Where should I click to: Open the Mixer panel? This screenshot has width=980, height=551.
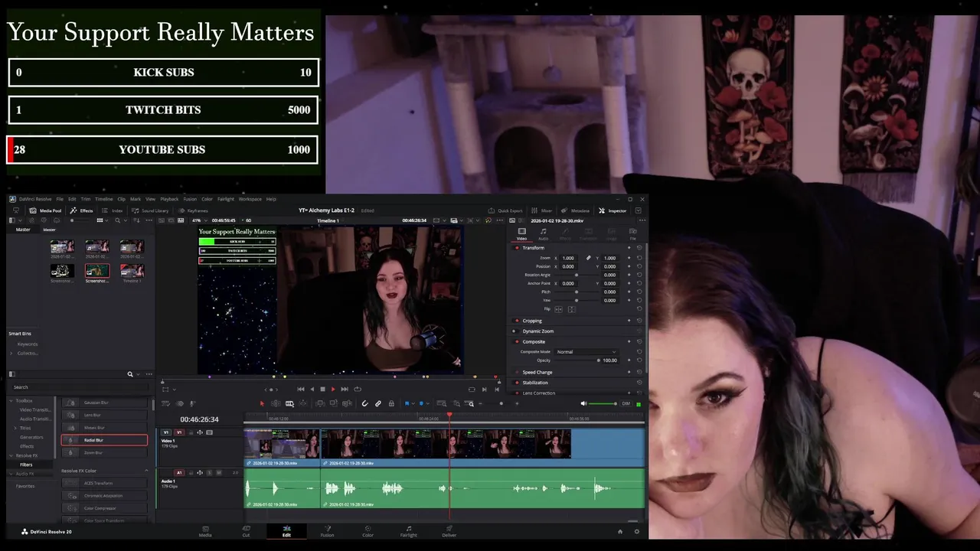(542, 210)
